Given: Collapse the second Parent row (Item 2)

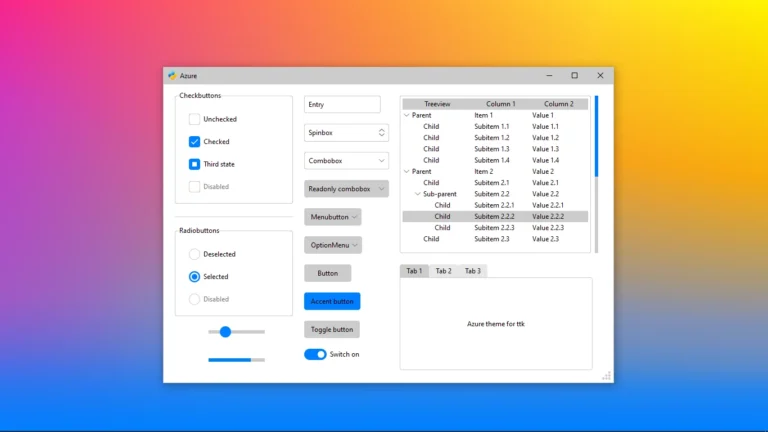Looking at the screenshot, I should [x=407, y=172].
